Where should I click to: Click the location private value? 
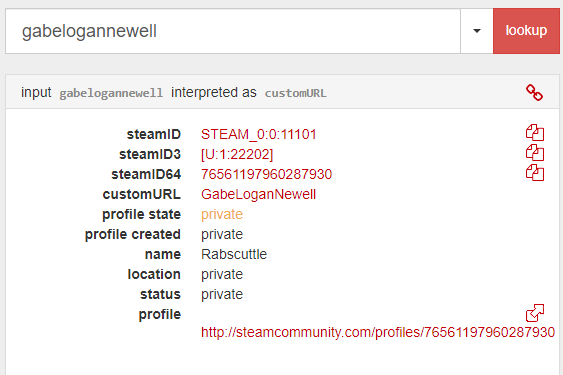[x=222, y=275]
